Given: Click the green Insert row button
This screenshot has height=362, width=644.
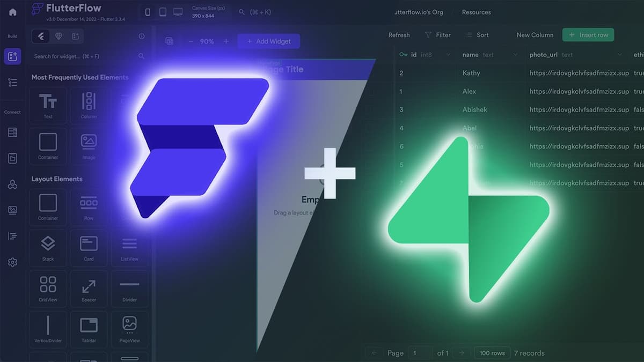Looking at the screenshot, I should point(588,35).
